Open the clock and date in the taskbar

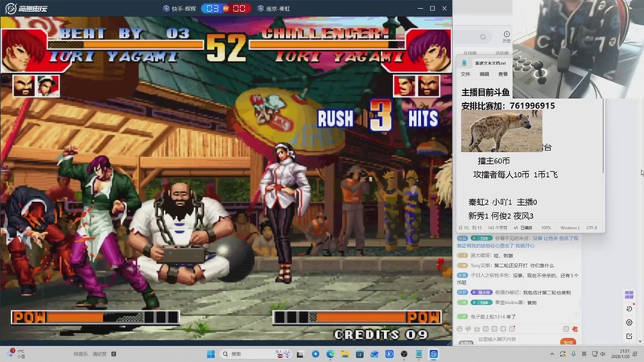[620, 354]
